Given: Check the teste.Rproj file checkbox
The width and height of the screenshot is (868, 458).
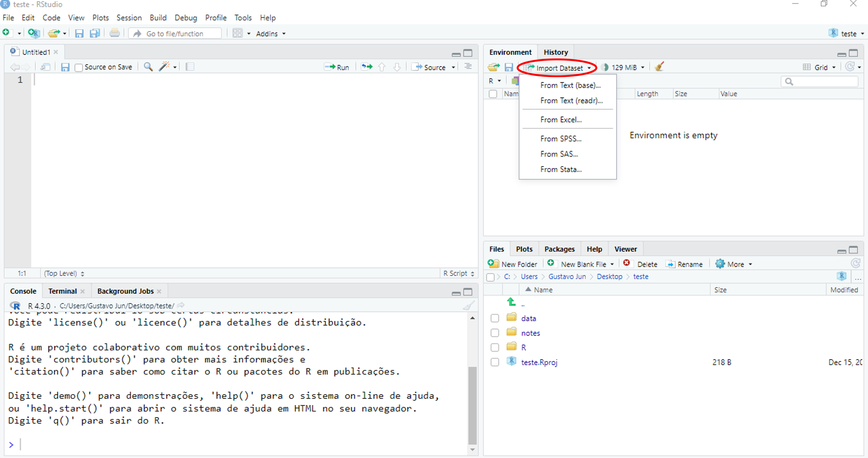Looking at the screenshot, I should point(495,362).
